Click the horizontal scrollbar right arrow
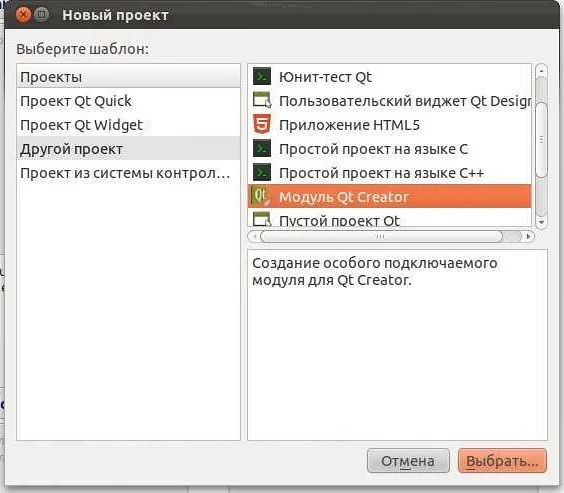This screenshot has width=564, height=493. click(x=528, y=236)
